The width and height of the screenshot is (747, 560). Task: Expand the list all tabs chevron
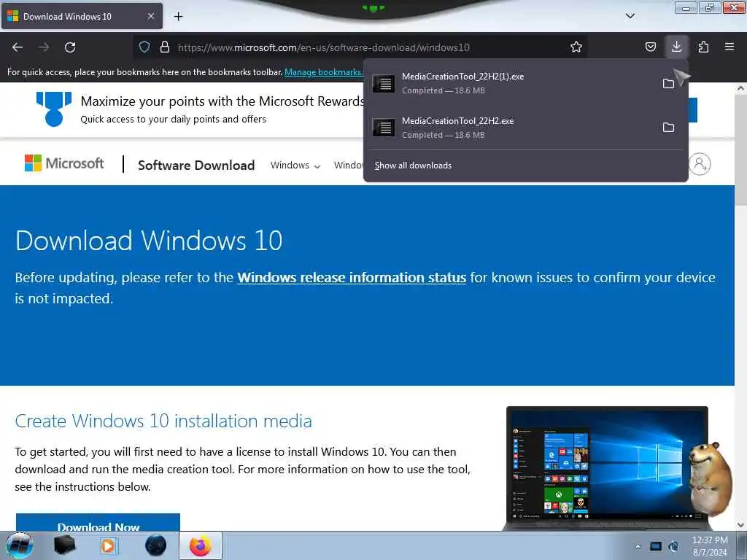630,16
